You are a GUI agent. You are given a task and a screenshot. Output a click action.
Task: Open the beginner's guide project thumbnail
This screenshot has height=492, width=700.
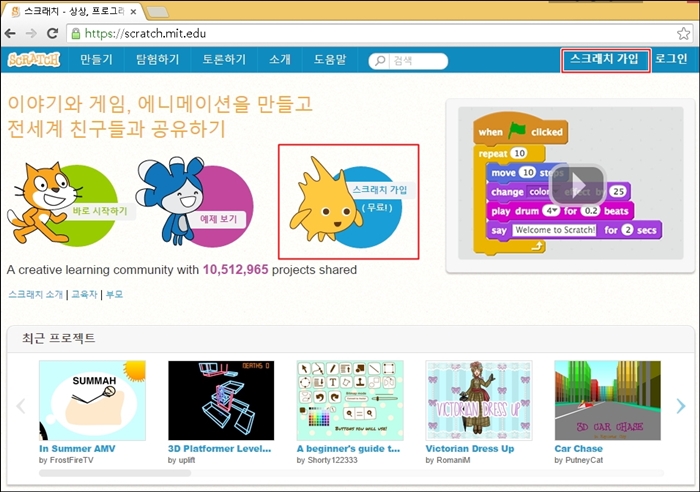350,400
